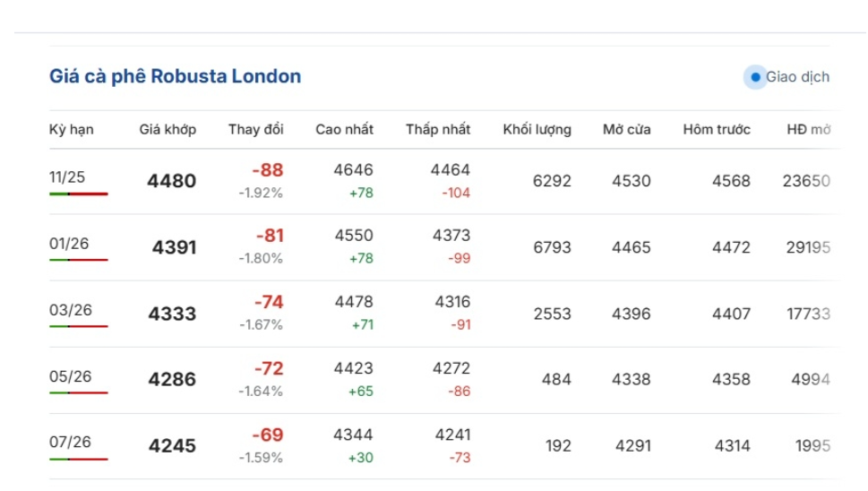Click the "Mở cửa" column header
The width and height of the screenshot is (868, 491).
(x=627, y=130)
